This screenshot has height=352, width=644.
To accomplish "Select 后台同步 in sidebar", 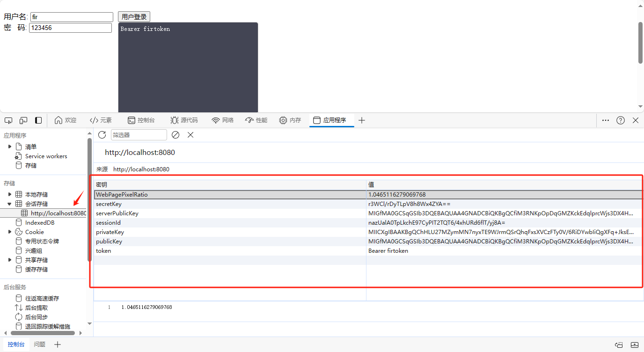I will (x=37, y=317).
